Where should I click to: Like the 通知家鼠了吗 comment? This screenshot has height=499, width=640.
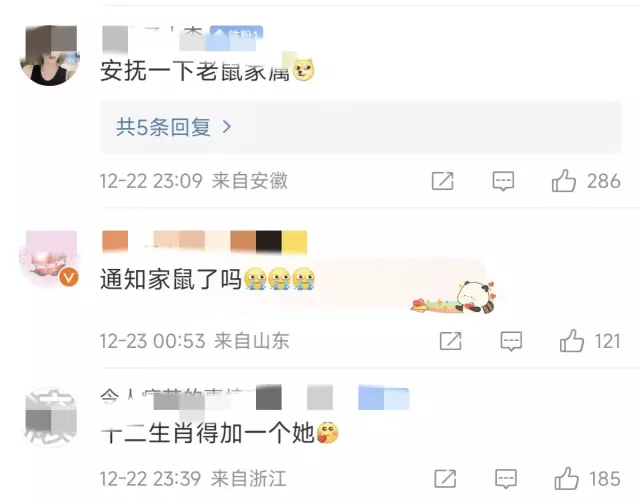click(x=571, y=341)
